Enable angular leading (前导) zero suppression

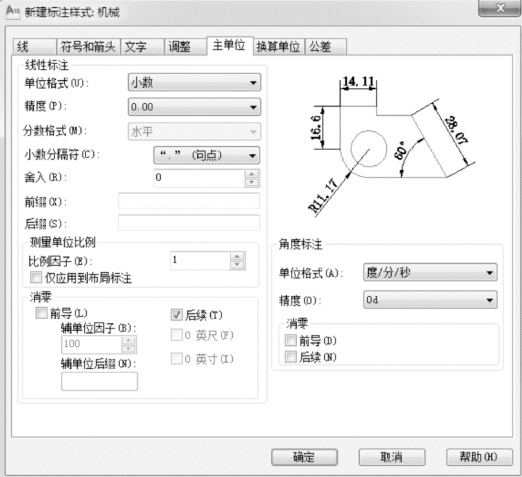[x=291, y=340]
